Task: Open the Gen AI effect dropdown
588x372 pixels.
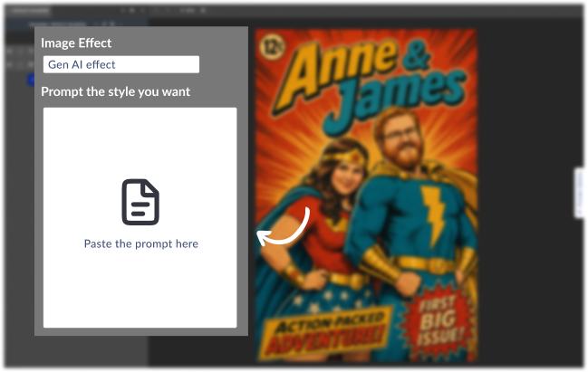Action: point(121,64)
